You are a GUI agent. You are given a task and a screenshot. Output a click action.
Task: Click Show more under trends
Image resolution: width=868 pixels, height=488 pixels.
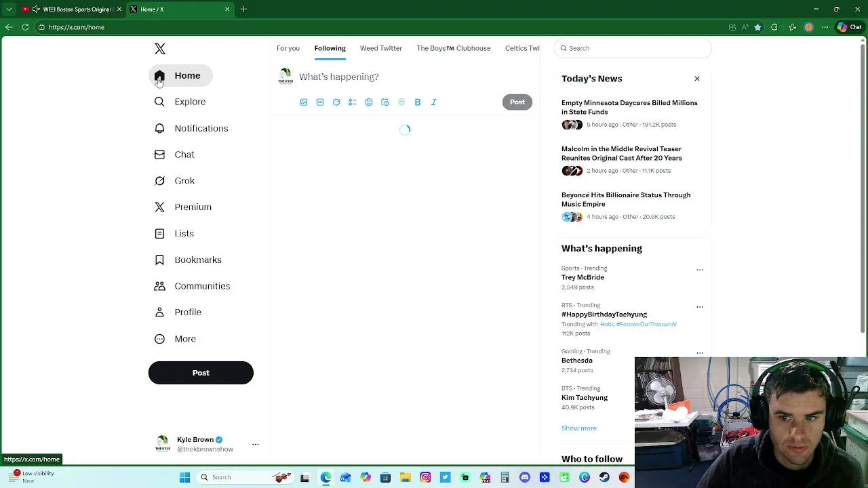coord(579,428)
